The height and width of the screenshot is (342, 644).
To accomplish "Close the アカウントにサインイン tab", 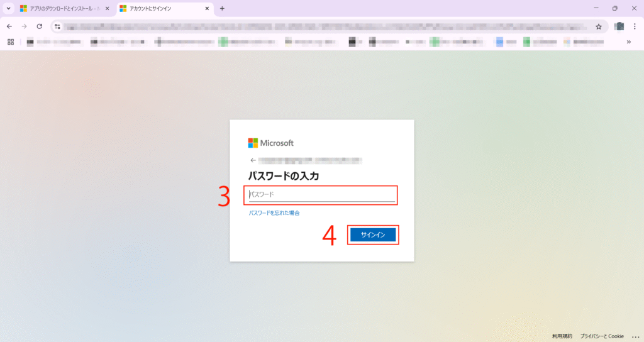I will click(207, 8).
